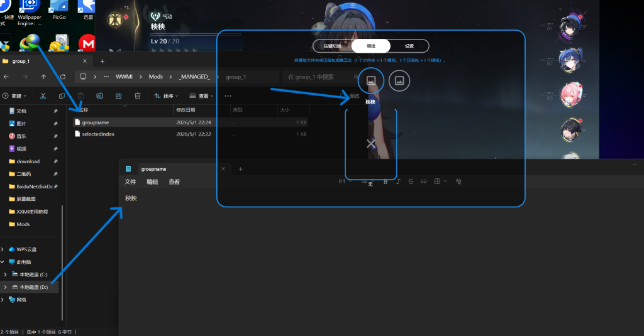Open the 查看 (View) dropdown
This screenshot has height=336, width=644.
pyautogui.click(x=202, y=96)
